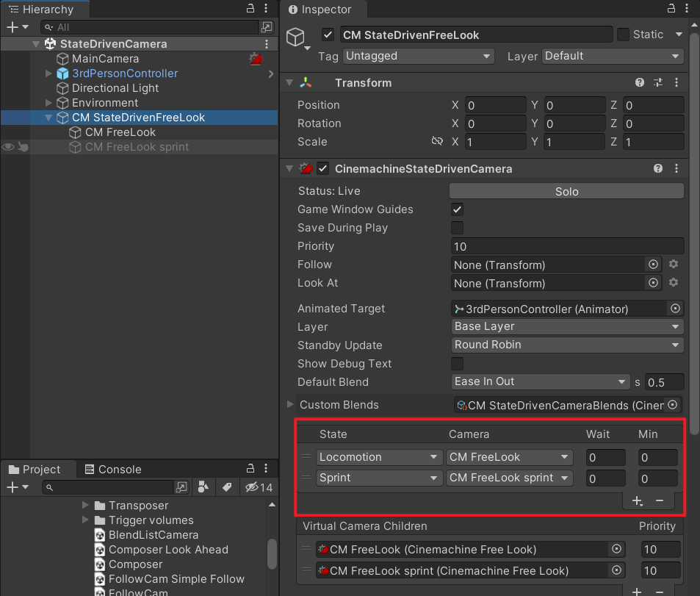Open Look At field gear settings

point(674,282)
